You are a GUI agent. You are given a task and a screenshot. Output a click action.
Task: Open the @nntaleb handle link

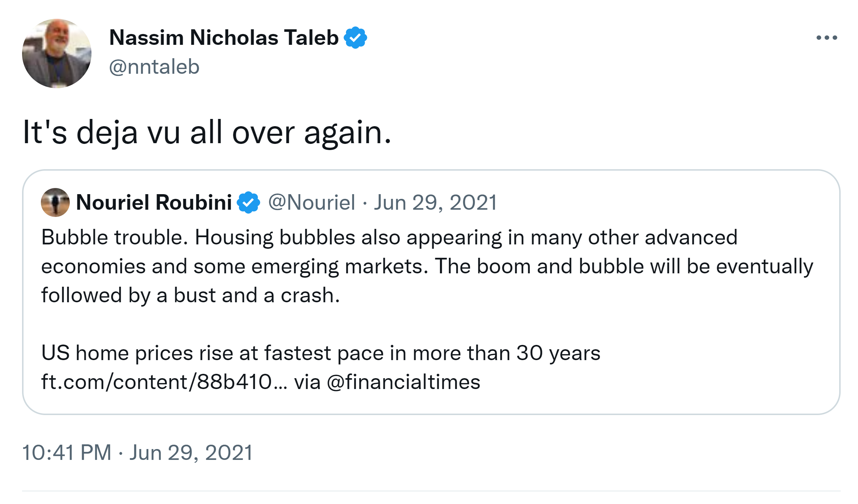tap(154, 67)
